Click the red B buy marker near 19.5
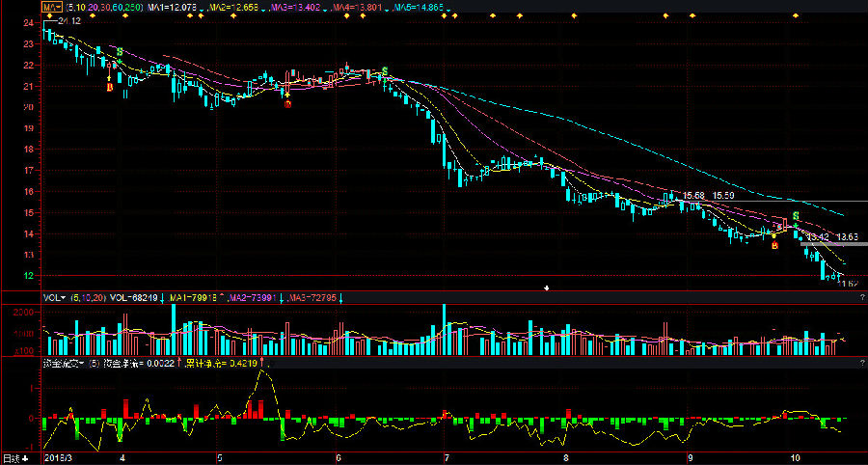This screenshot has width=868, height=465. 286,104
